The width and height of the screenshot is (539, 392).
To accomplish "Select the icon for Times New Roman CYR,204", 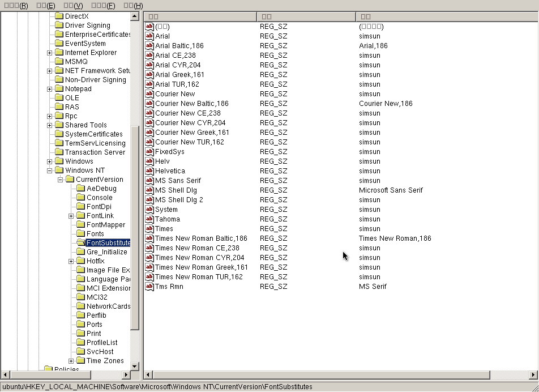I will pyautogui.click(x=149, y=258).
